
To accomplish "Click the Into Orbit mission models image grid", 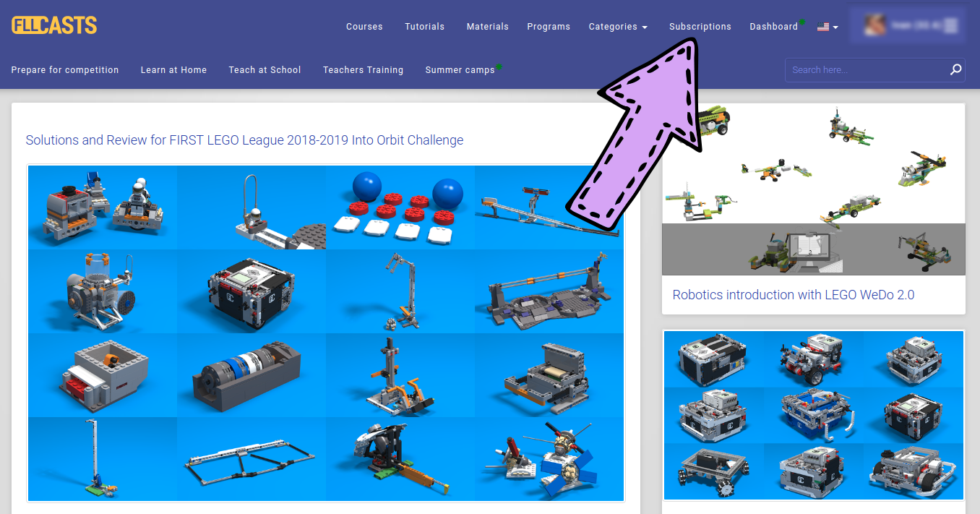I will click(x=326, y=333).
